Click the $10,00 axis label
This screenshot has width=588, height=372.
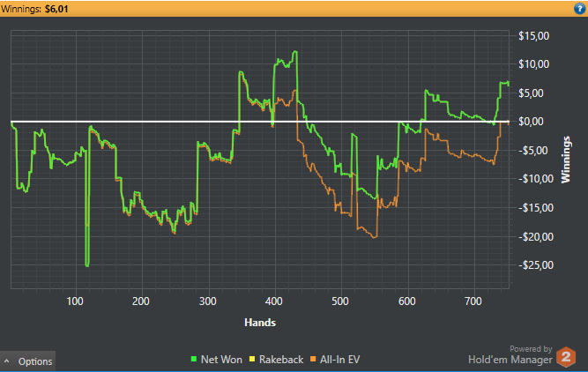[x=533, y=64]
